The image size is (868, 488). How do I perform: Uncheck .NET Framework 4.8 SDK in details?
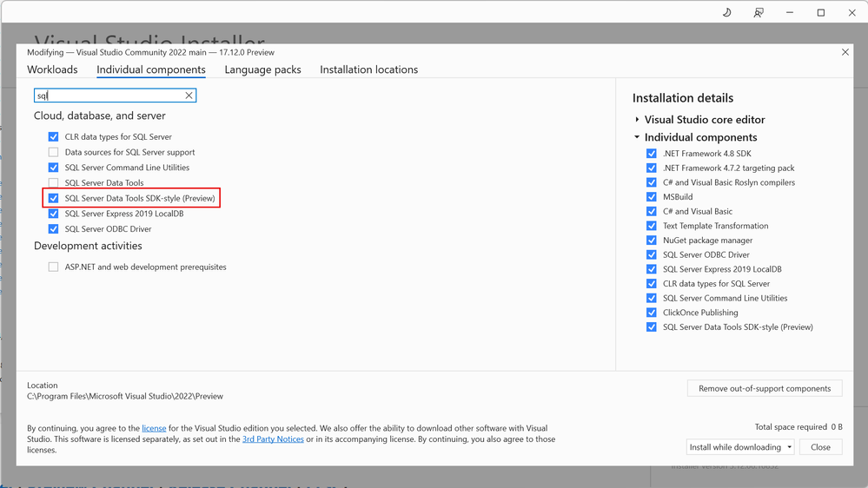pos(652,154)
